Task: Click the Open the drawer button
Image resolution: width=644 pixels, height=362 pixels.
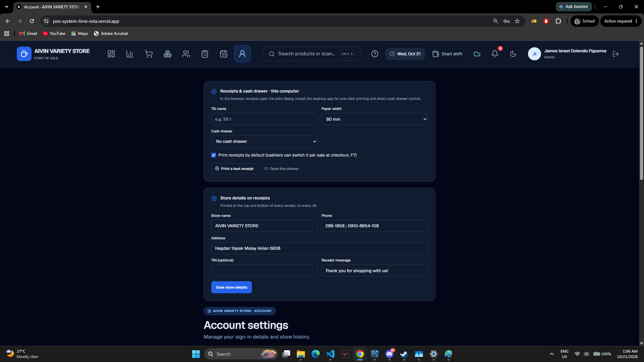Action: point(281,169)
